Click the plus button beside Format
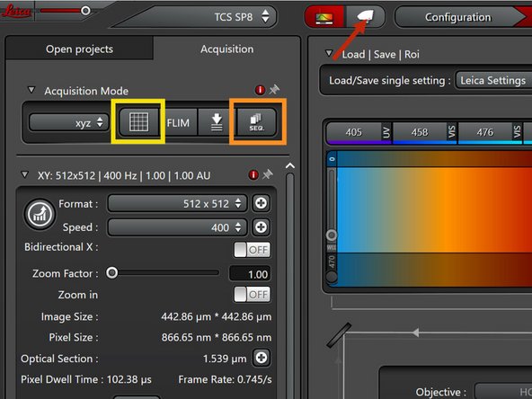Screen dimensions: 532x399 point(261,204)
